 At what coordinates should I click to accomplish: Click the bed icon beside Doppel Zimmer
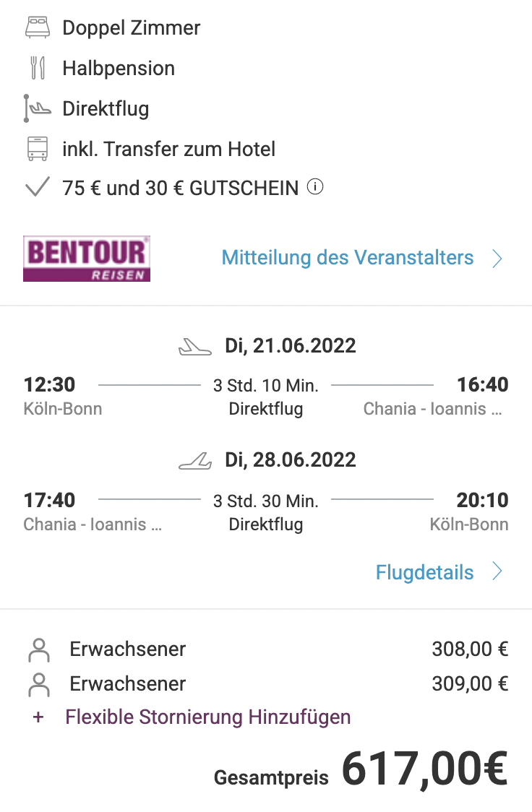point(38,27)
